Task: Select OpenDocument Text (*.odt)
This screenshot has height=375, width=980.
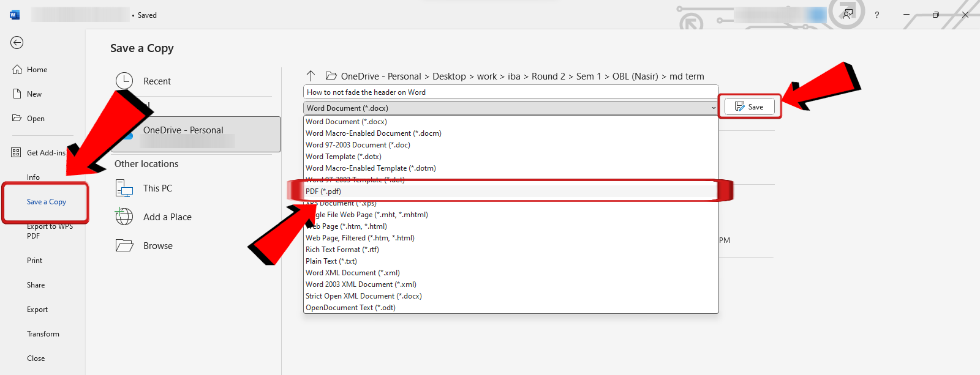Action: [x=511, y=308]
